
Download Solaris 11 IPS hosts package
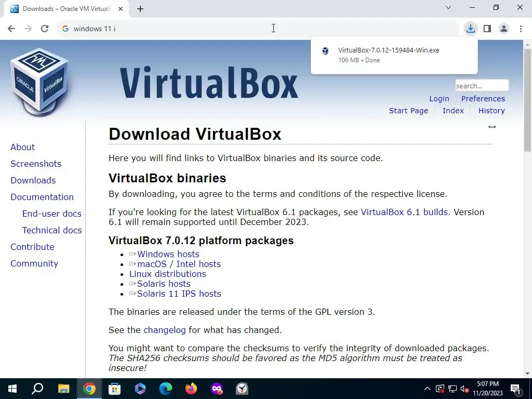tap(179, 294)
